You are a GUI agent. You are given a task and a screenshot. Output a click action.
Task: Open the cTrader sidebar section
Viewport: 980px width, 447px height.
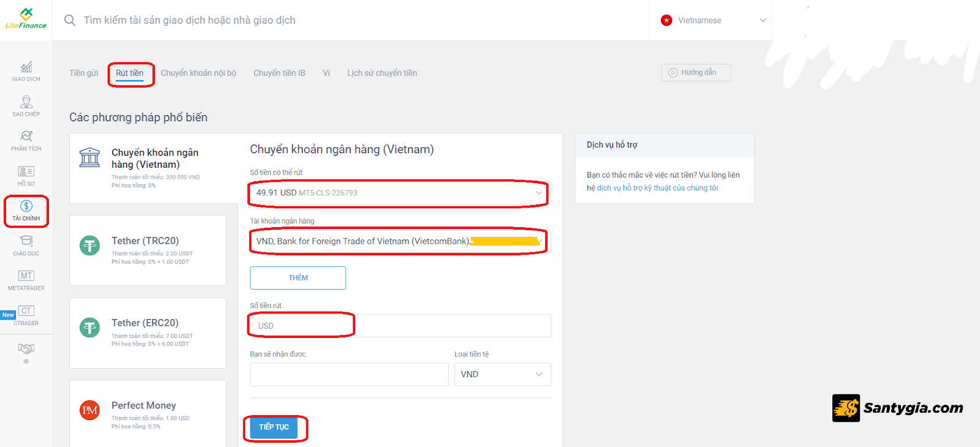pyautogui.click(x=26, y=315)
